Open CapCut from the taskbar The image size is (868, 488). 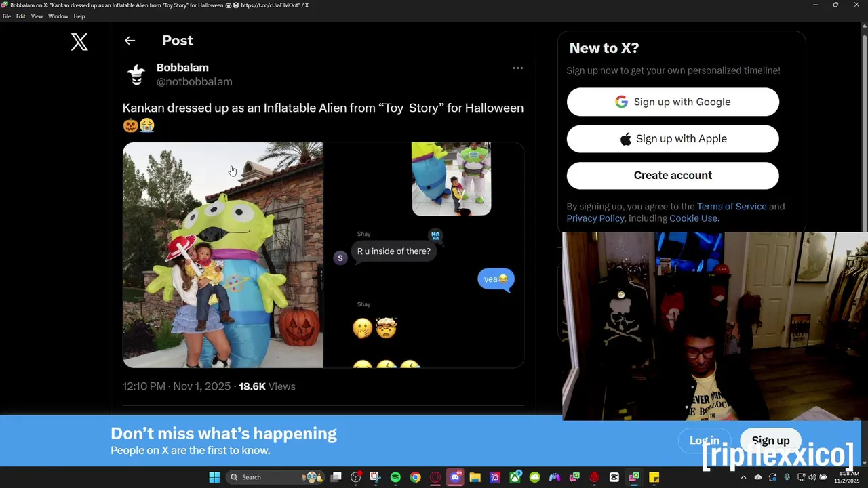click(x=614, y=477)
